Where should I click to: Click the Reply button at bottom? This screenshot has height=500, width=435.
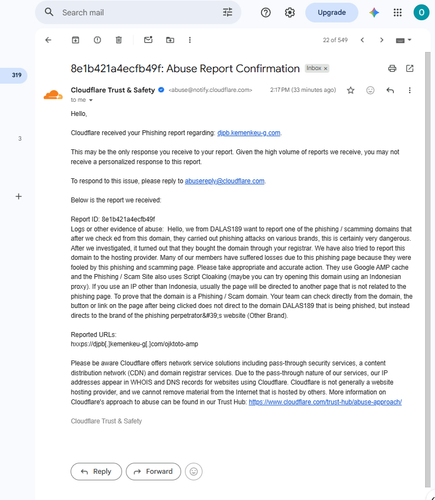click(96, 471)
